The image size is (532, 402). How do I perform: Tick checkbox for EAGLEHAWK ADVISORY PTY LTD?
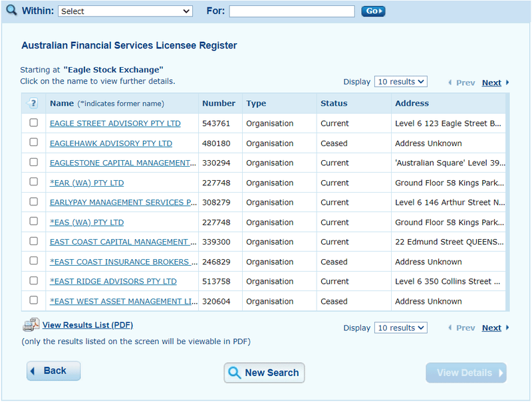click(34, 142)
